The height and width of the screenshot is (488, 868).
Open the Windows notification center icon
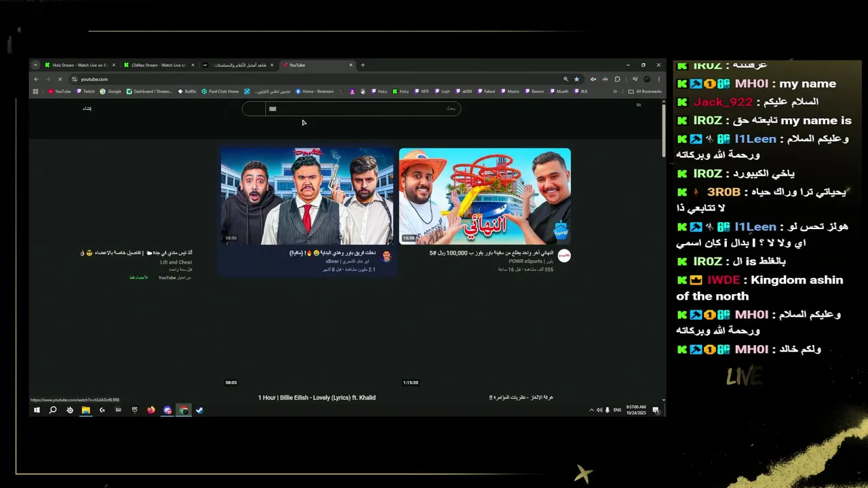point(656,410)
